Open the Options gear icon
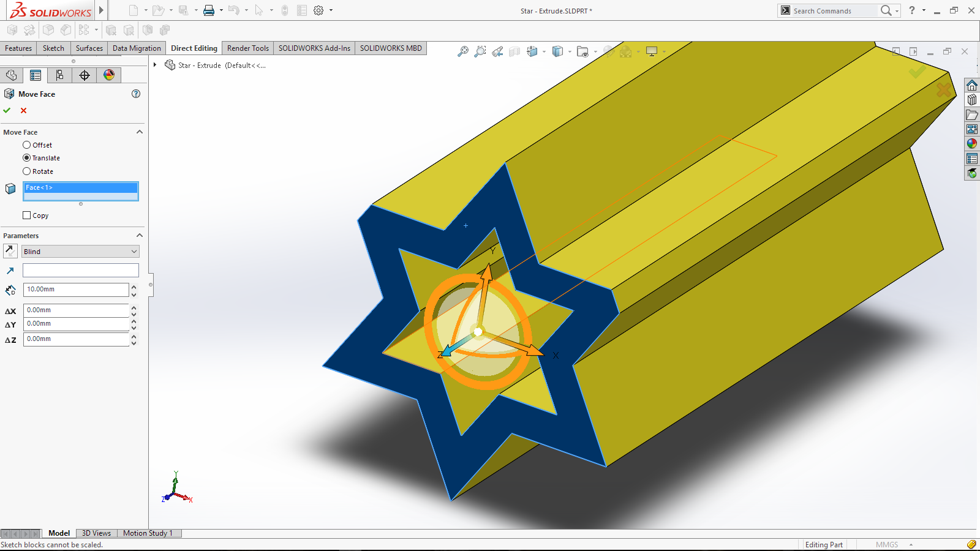This screenshot has width=980, height=551. point(318,10)
